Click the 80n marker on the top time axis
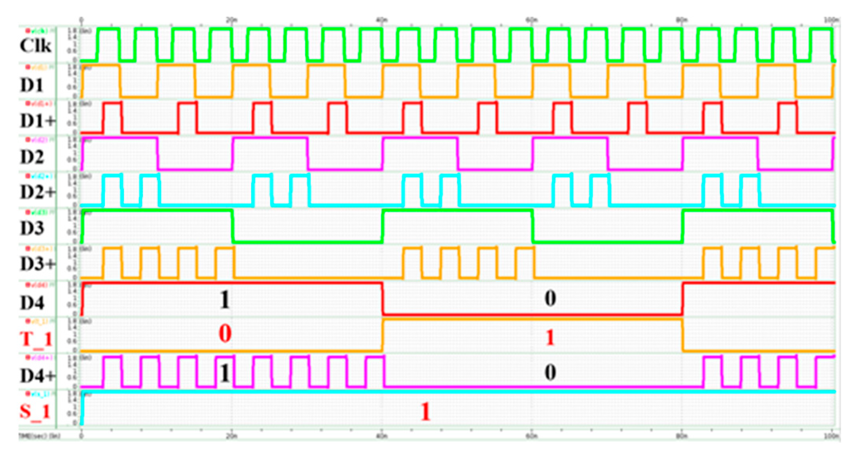The image size is (868, 465). (682, 20)
